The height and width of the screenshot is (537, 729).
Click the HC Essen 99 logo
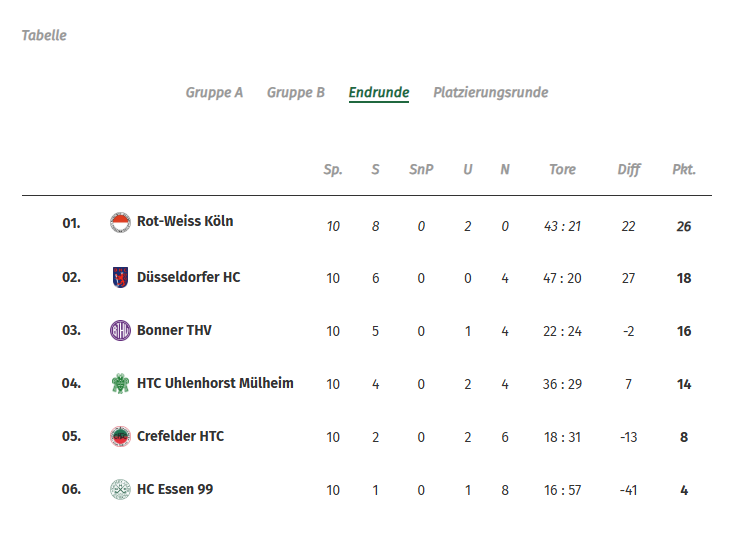pyautogui.click(x=120, y=489)
